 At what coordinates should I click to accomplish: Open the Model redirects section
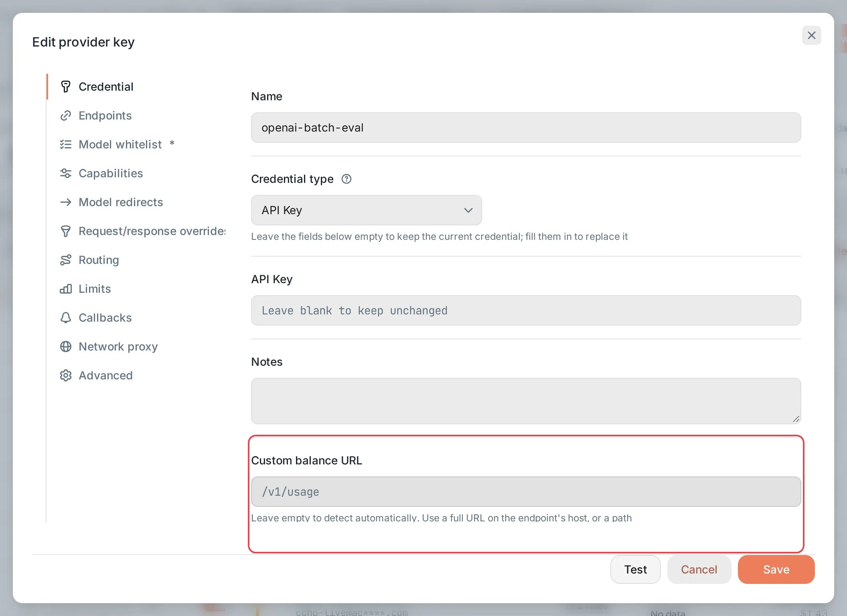(x=121, y=202)
